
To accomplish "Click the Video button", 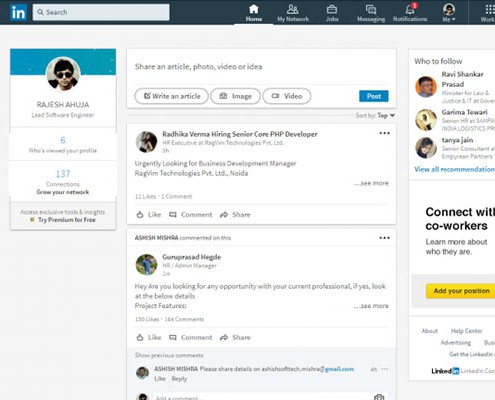I will (x=287, y=96).
